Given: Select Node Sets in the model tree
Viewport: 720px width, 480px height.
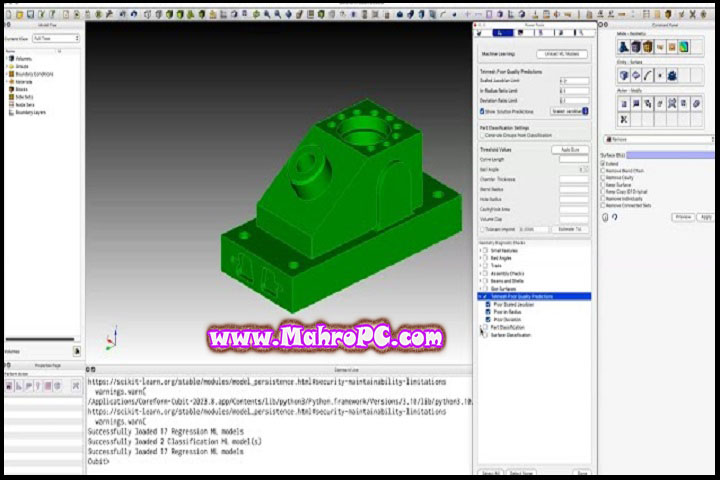Looking at the screenshot, I should 24,105.
